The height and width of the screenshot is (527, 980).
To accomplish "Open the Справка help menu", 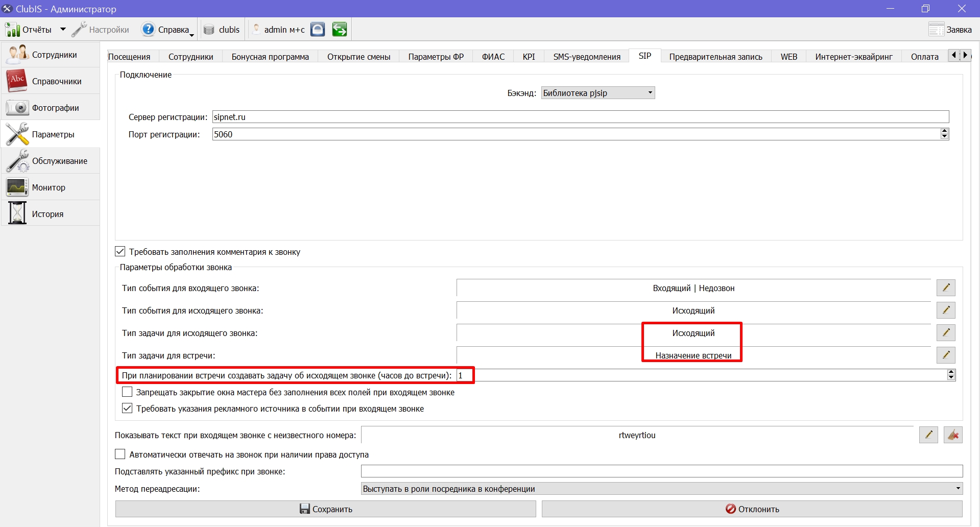I will pos(168,30).
